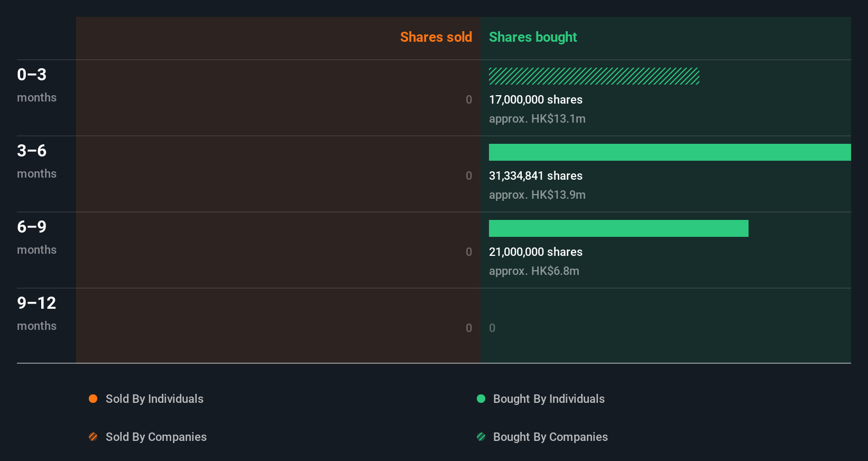Click the 6–9 months row label
The width and height of the screenshot is (868, 461).
coord(36,237)
